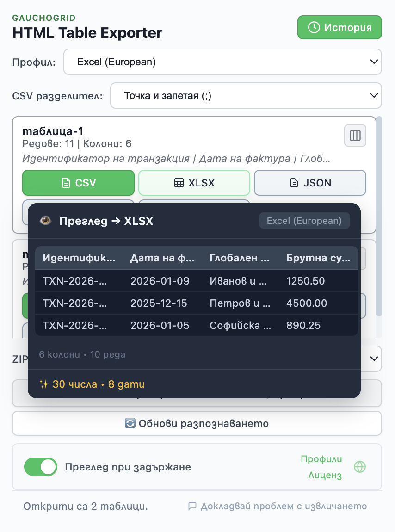Export таблица-1 as XLSX
Screen dimensions: 395x532
pyautogui.click(x=194, y=183)
